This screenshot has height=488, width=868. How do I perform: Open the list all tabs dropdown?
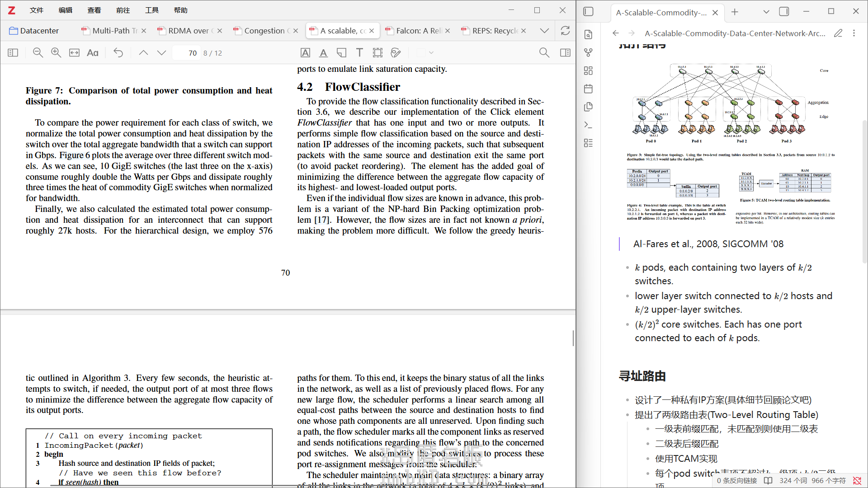(544, 31)
